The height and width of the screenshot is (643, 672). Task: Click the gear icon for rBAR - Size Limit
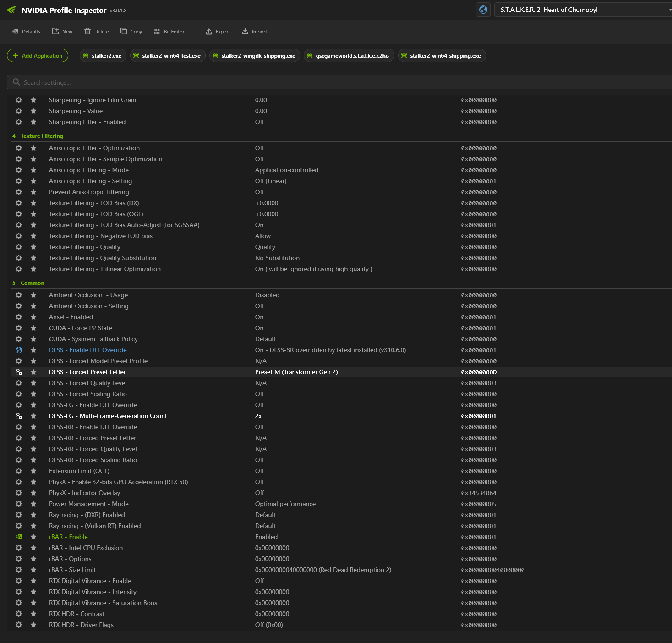[x=19, y=570]
